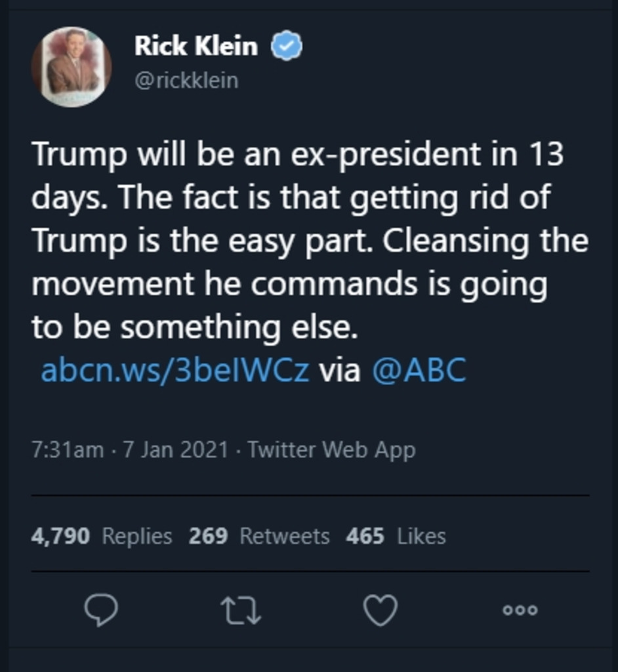
Task: Click the 7:31am time stamp
Action: coord(67,450)
